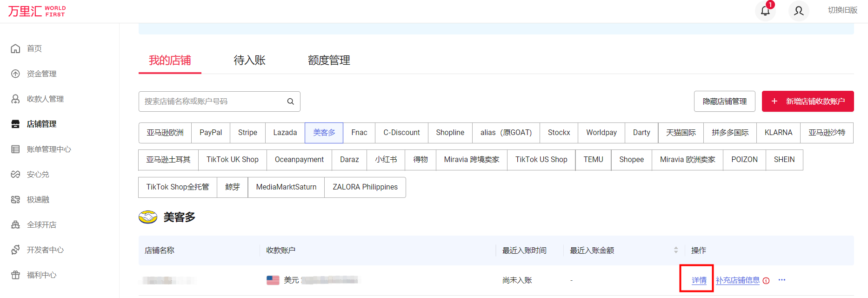Click the info icon beside 补充店铺信息

[x=766, y=280]
